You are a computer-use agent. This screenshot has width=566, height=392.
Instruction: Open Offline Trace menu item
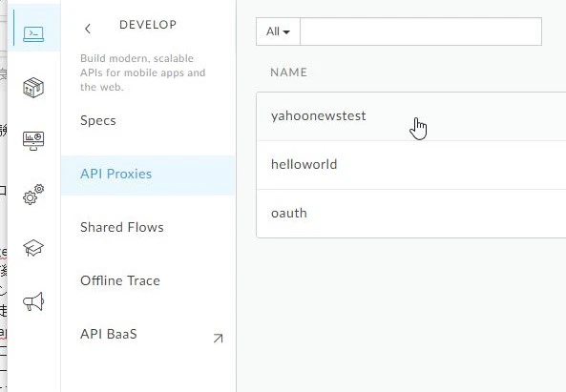[x=120, y=280]
